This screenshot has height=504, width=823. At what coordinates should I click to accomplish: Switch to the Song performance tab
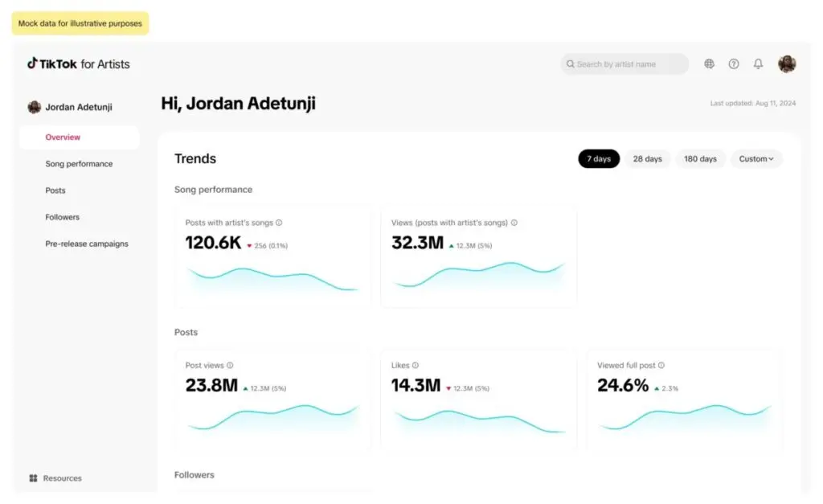point(78,163)
